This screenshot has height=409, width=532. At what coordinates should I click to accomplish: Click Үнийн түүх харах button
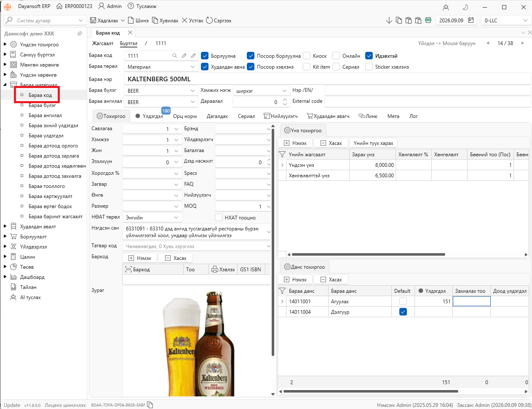373,143
